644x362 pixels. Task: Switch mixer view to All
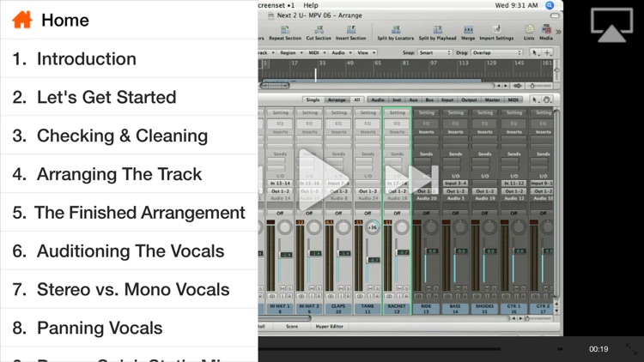[x=356, y=100]
